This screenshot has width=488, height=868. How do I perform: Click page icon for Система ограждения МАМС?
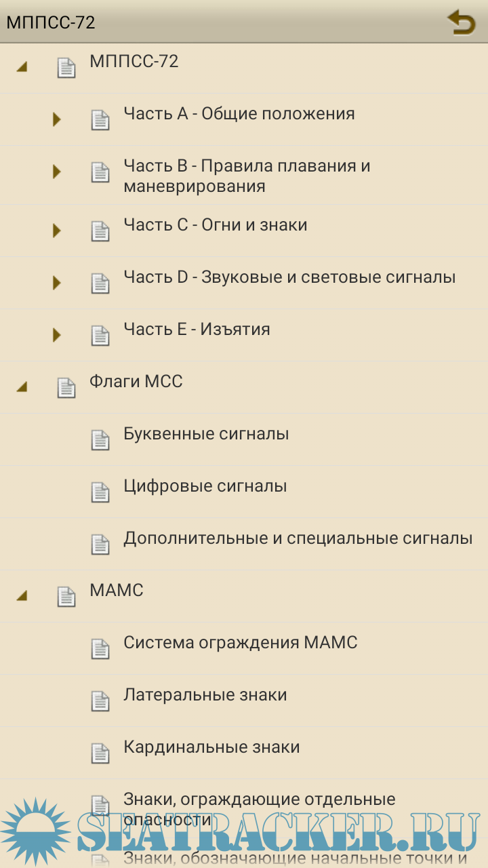coord(100,648)
